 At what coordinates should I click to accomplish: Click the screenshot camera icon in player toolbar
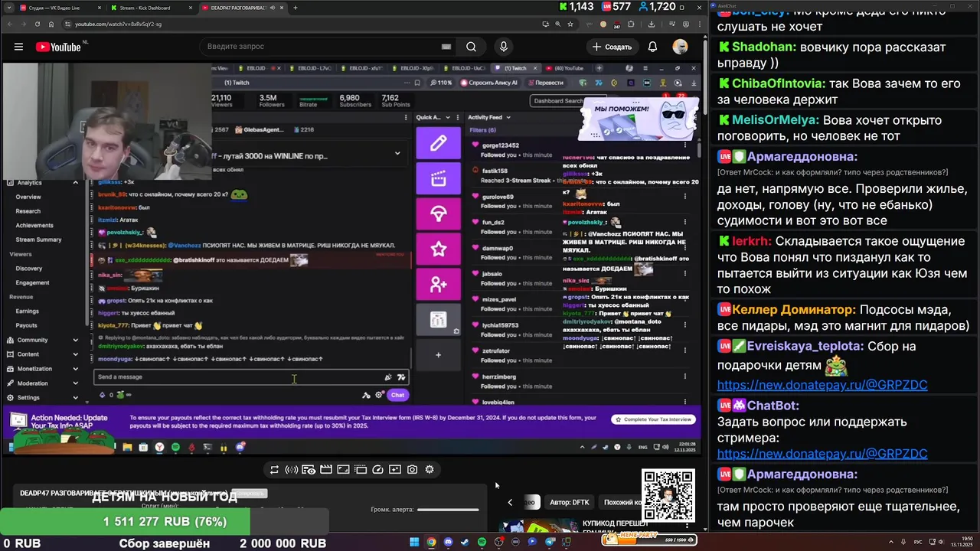(412, 470)
